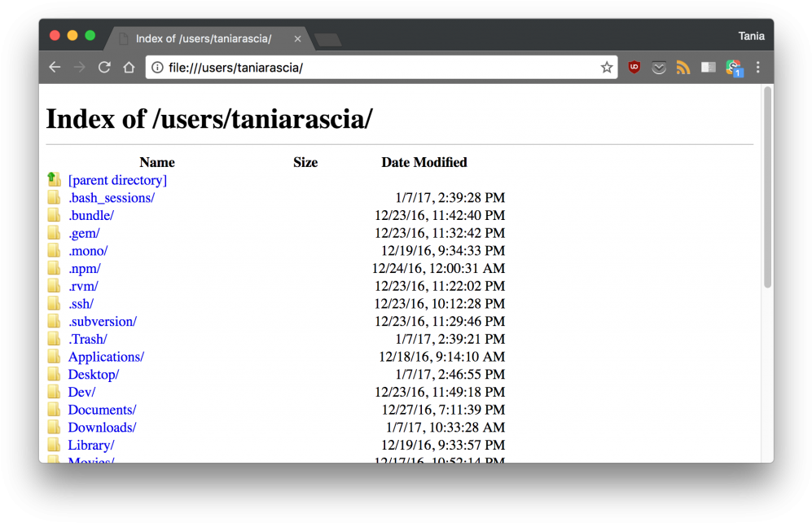Reload the current page
The image size is (812, 523).
click(104, 67)
